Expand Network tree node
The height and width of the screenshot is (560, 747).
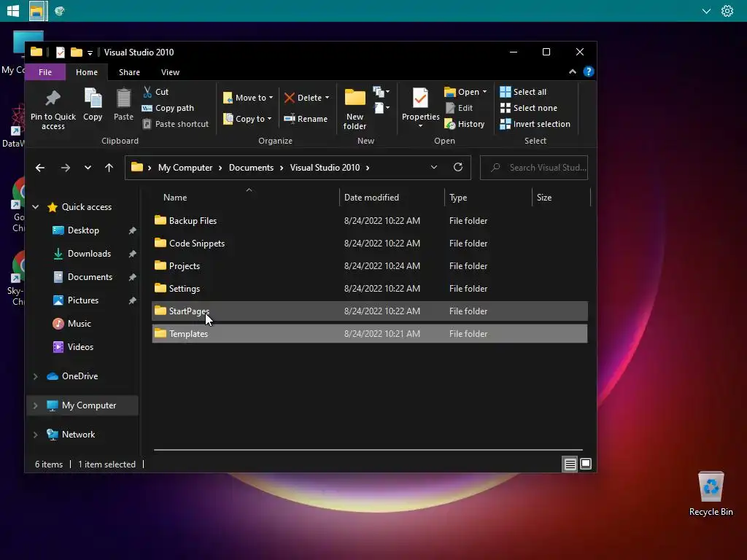(x=35, y=435)
